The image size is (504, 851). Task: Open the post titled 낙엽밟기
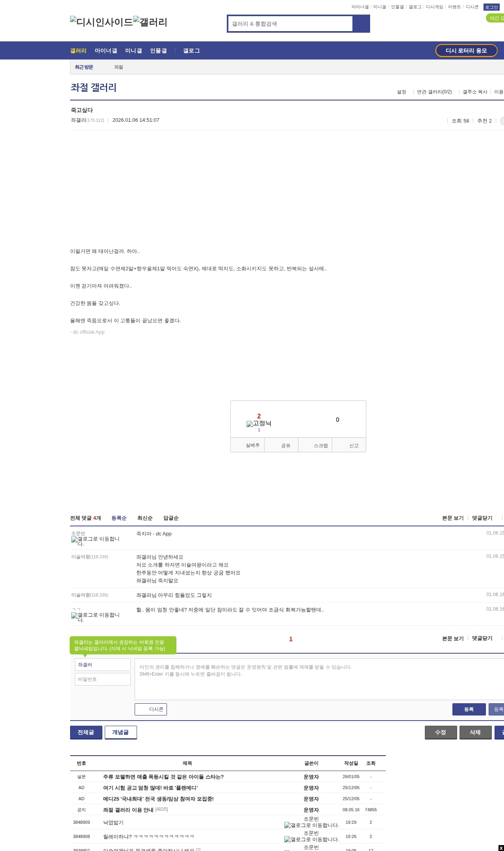(113, 823)
